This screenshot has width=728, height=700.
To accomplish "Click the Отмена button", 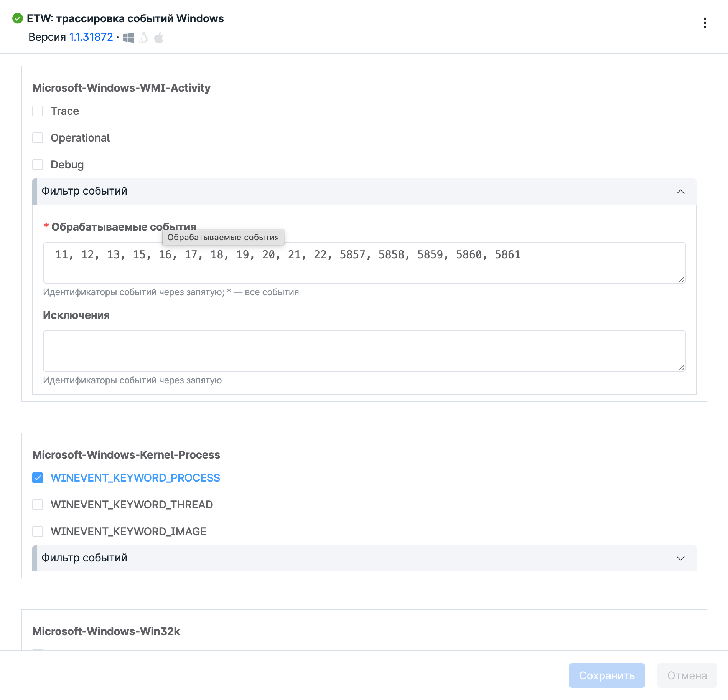I will [x=687, y=675].
